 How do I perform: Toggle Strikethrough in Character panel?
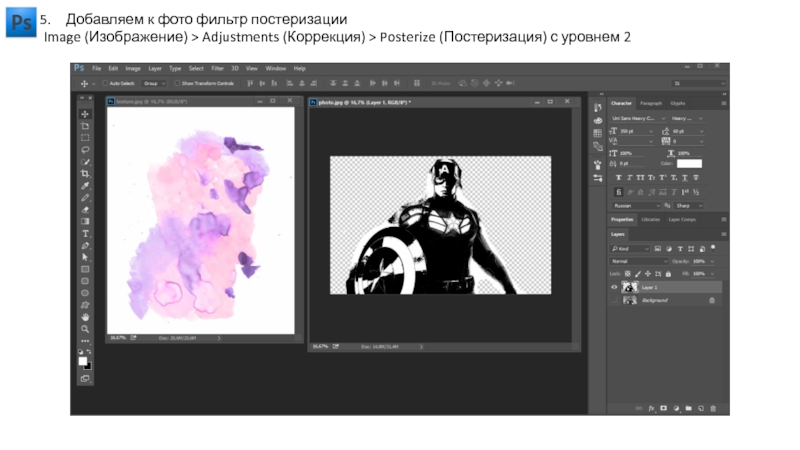coord(696,178)
